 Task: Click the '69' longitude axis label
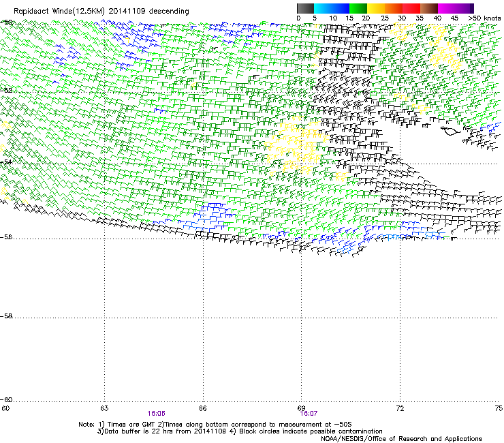[301, 408]
